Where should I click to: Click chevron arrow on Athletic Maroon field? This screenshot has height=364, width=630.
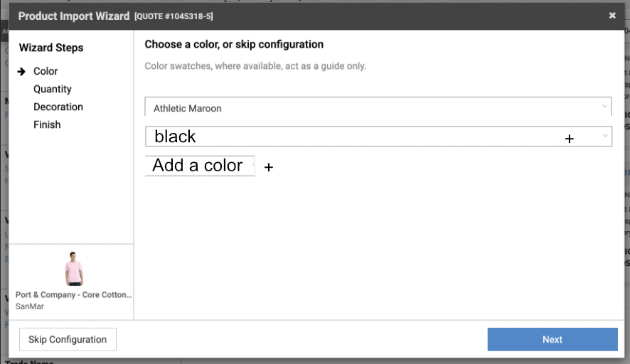tap(604, 107)
